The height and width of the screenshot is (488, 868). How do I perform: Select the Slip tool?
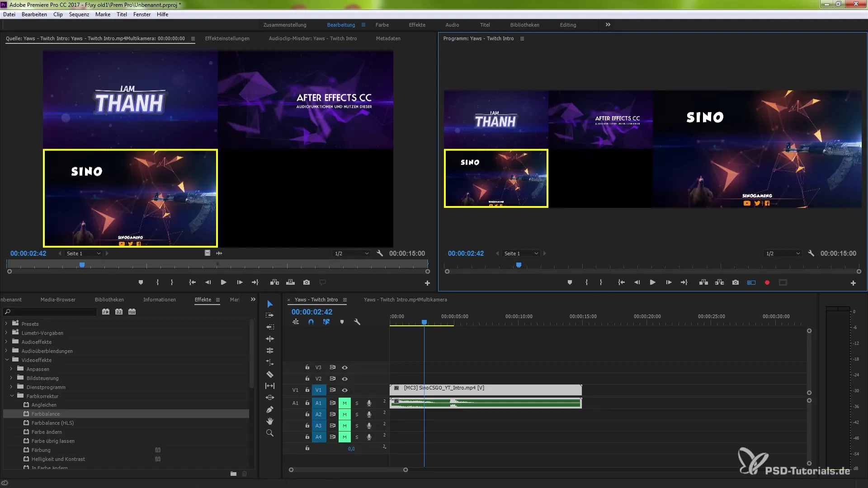point(270,386)
